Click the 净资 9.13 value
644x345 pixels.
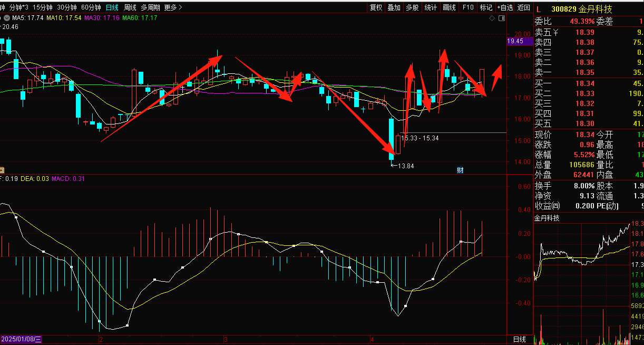587,196
